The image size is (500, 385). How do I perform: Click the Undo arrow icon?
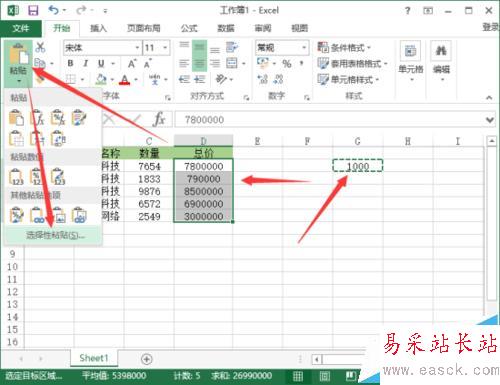coord(53,10)
